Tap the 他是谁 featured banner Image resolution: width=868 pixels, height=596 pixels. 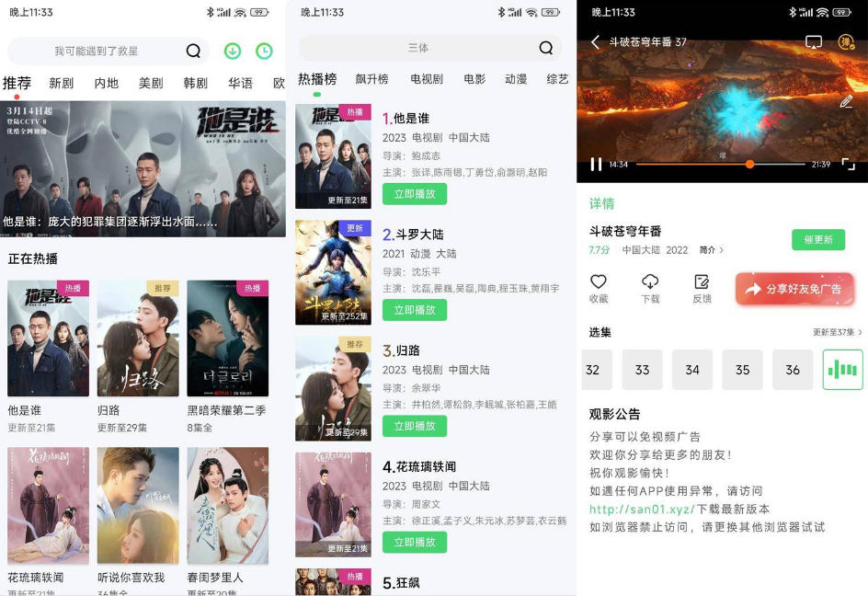143,169
